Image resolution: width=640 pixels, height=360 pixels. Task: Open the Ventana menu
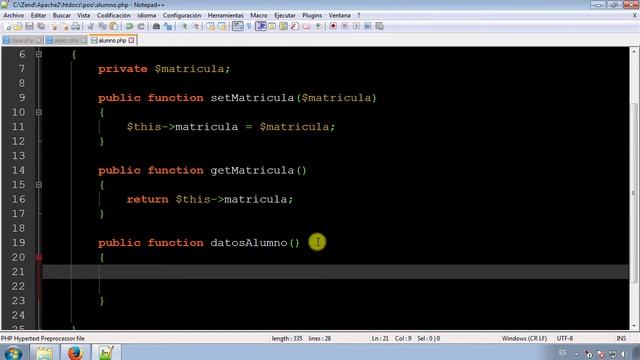point(340,16)
